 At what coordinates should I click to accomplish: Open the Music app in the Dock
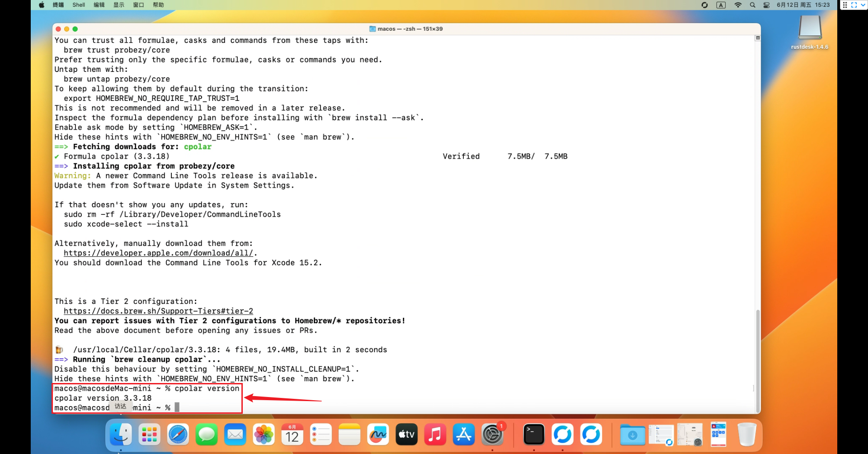click(435, 435)
